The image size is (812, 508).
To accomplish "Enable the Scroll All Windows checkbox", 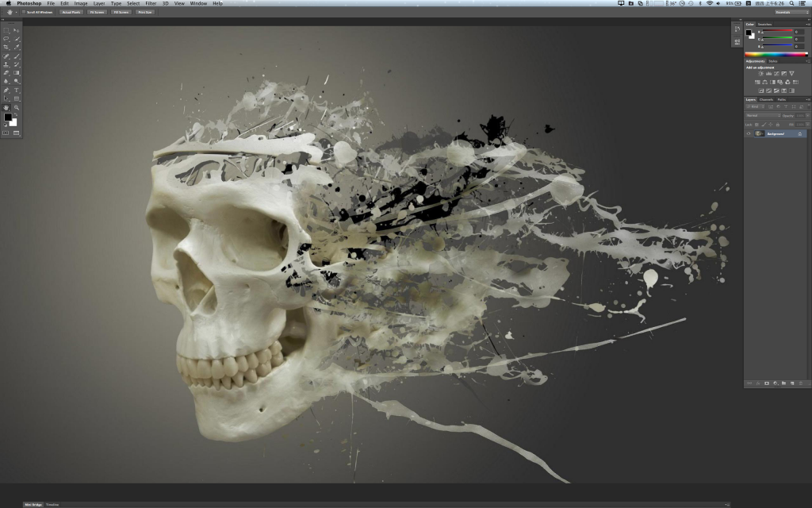I will (x=24, y=12).
